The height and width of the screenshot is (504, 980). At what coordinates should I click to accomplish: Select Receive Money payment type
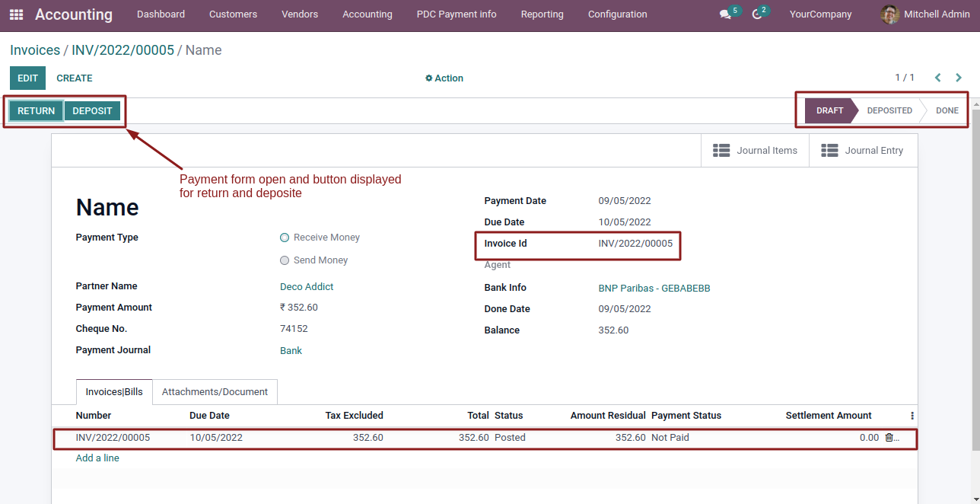[x=285, y=238]
